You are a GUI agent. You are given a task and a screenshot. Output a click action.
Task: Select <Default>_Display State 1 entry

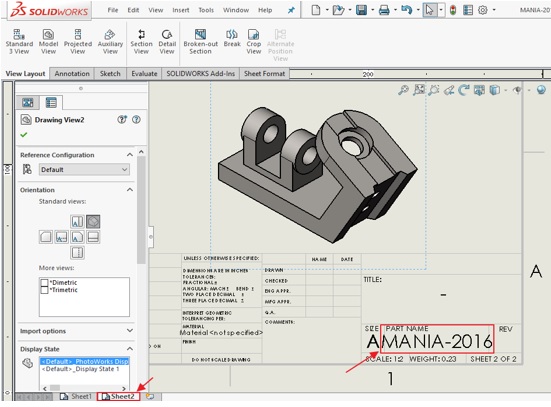pos(80,369)
